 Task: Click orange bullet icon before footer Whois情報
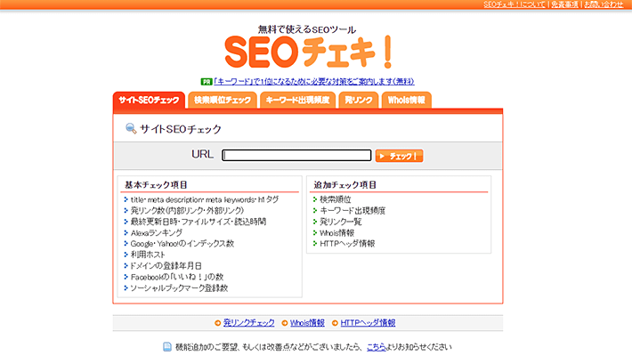coord(285,323)
